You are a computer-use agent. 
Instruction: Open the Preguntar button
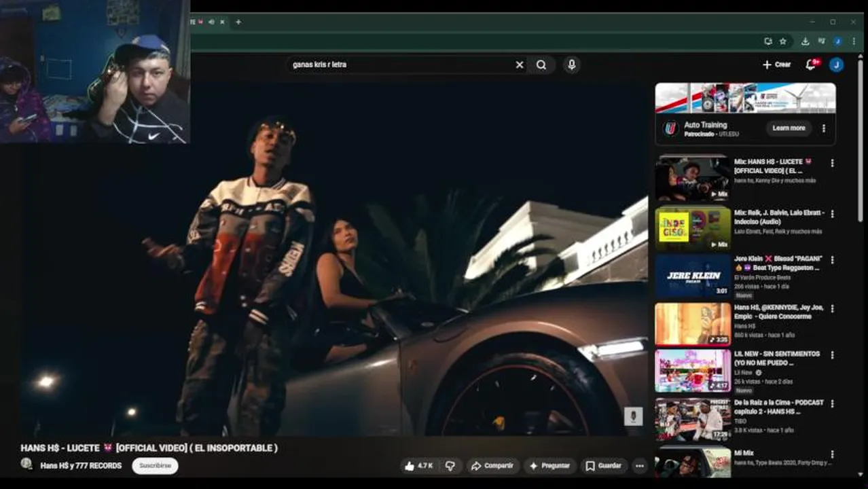(549, 466)
